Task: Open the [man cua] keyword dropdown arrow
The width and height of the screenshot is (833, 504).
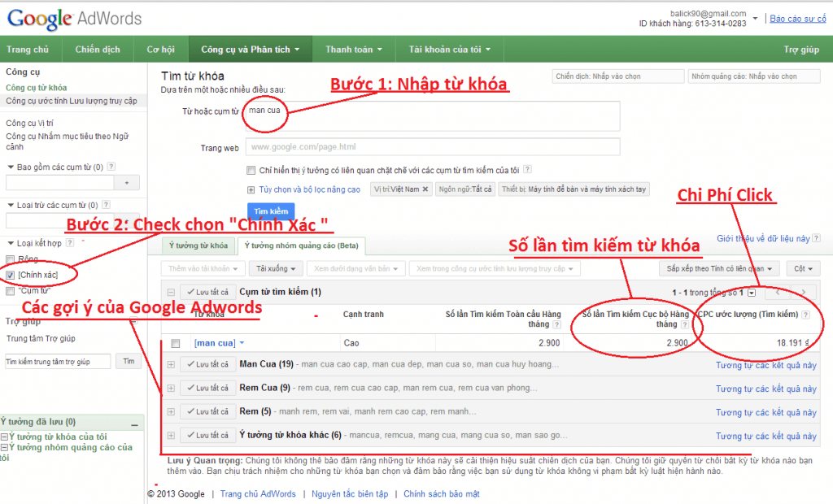Action: pos(242,343)
